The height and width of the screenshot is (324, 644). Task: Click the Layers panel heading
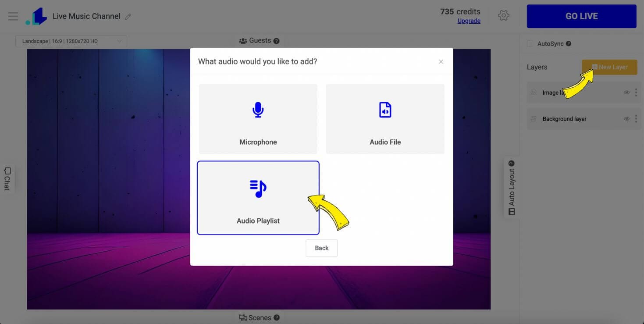coord(537,67)
